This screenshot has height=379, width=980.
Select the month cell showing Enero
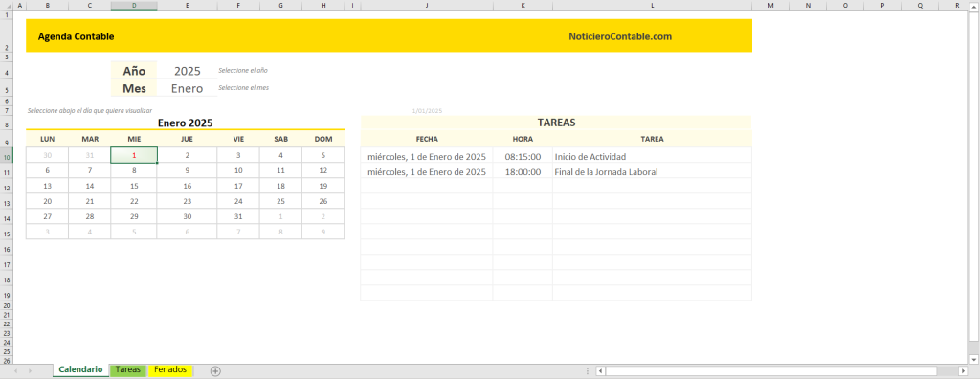pyautogui.click(x=188, y=88)
